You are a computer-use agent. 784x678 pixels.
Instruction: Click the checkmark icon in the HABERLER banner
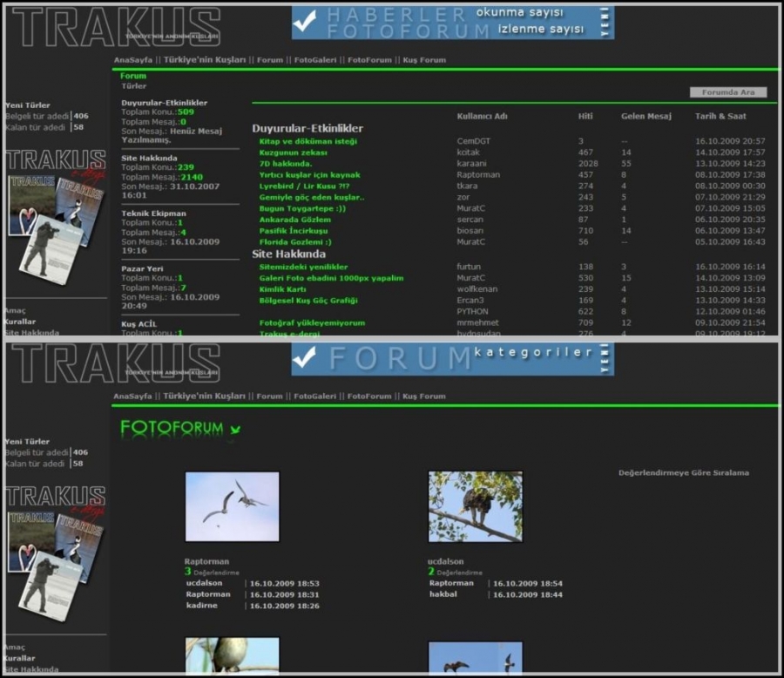click(x=306, y=23)
